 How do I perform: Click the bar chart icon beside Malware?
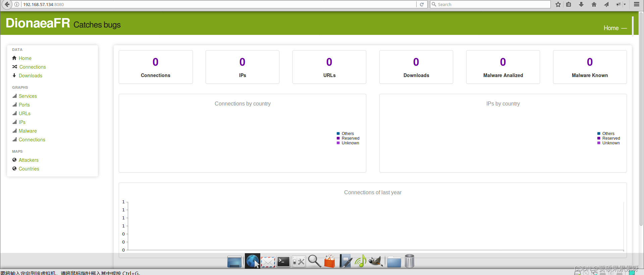(x=14, y=131)
